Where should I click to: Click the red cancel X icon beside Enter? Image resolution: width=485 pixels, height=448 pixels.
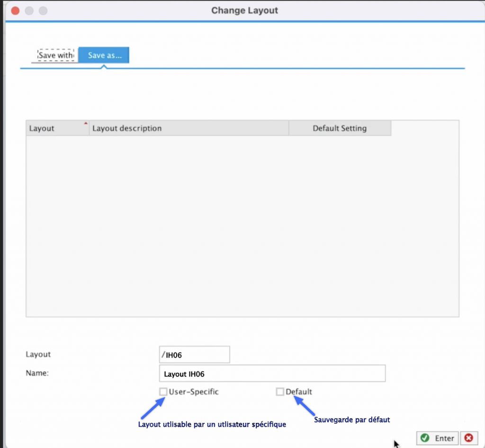pos(468,438)
